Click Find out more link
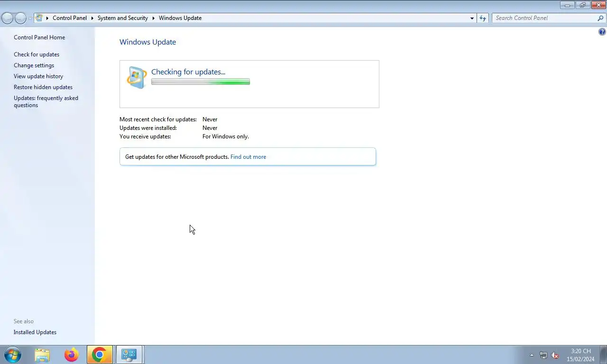 click(x=248, y=157)
